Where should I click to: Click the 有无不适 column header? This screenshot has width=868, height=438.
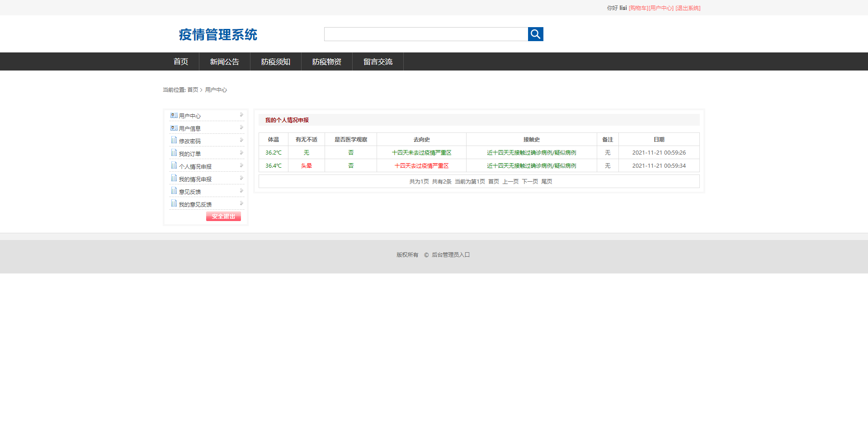307,140
